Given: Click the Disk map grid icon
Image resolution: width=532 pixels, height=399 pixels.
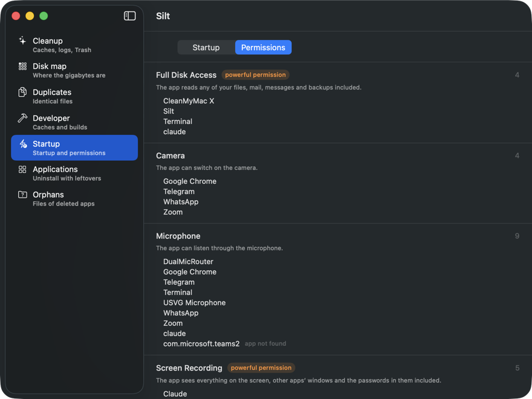Looking at the screenshot, I should (22, 66).
